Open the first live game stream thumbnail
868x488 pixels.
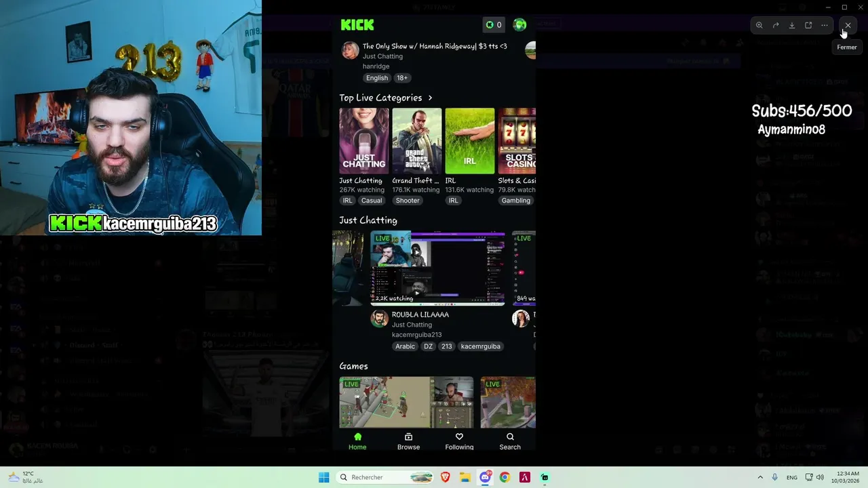click(406, 403)
